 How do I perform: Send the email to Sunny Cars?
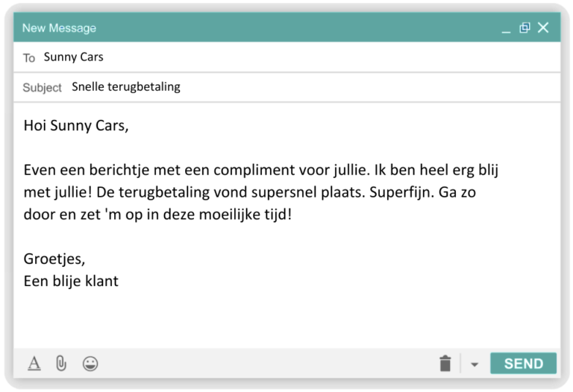click(x=523, y=364)
